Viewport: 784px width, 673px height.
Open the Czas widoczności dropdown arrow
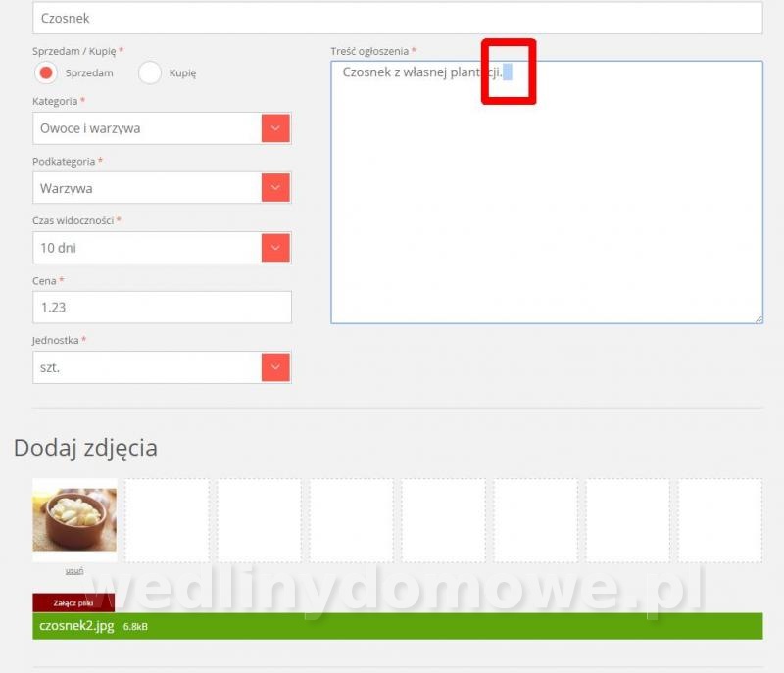[275, 248]
